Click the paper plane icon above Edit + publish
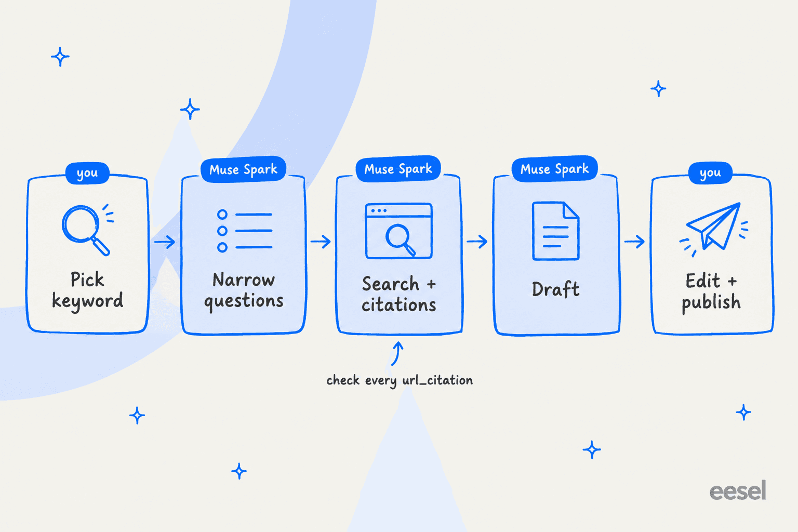Screen dimensions: 798x532 (x=714, y=229)
